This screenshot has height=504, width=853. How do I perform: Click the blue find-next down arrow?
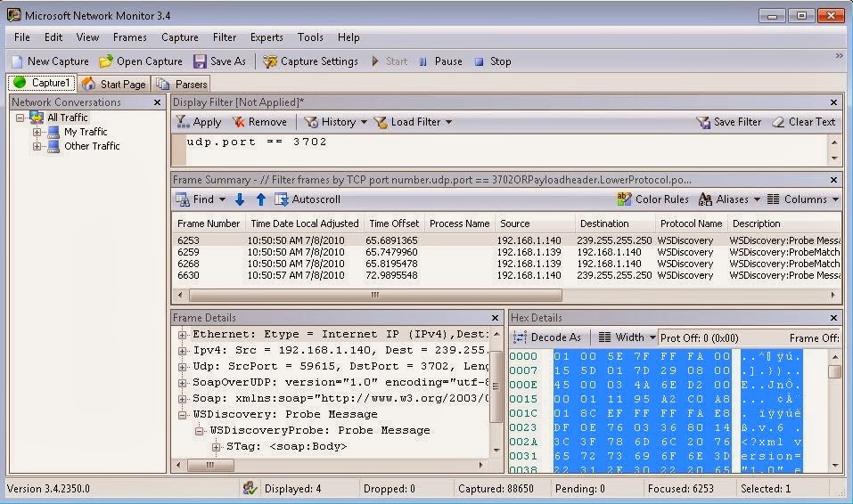click(x=240, y=199)
